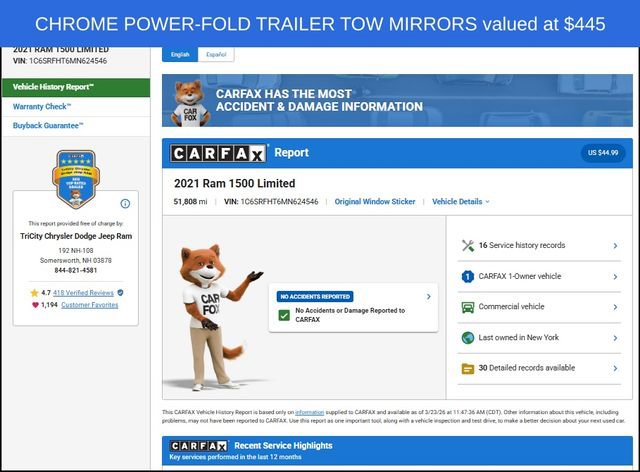Viewport: 640px width, 472px height.
Task: Click the CARFAX 1-Owner badge icon
Action: [467, 276]
